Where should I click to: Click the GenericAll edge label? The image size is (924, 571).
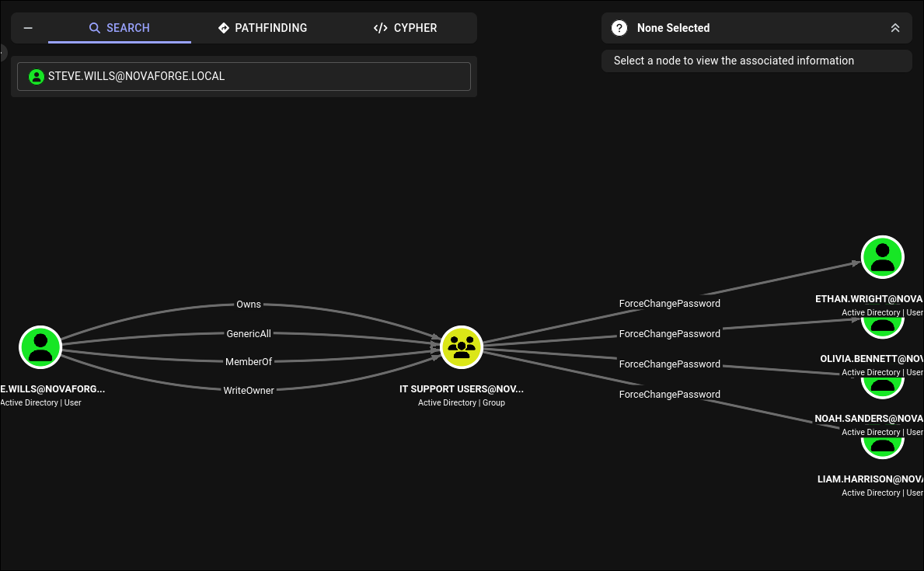point(249,333)
